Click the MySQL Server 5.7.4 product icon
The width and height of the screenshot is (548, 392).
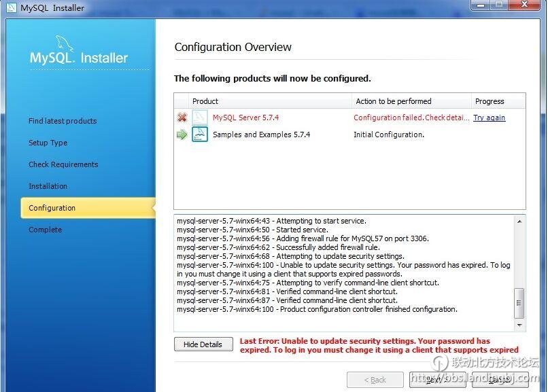(199, 118)
